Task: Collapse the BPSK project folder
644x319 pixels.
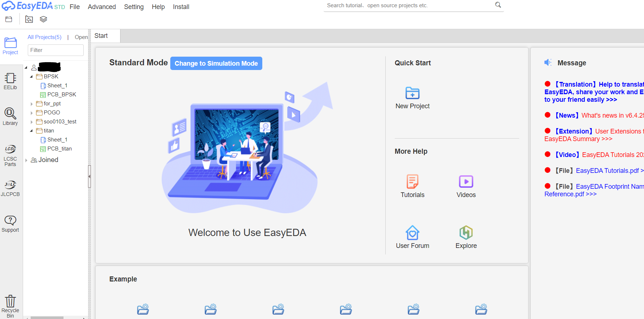Action: 31,77
